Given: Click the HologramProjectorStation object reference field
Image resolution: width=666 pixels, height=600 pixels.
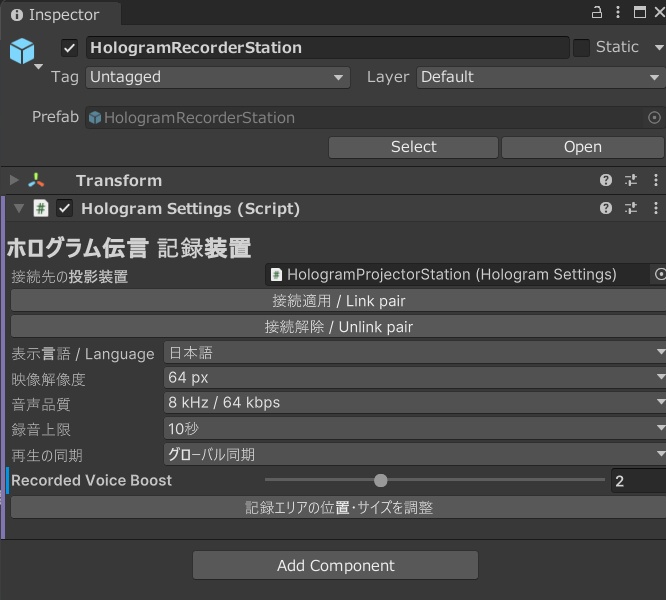Looking at the screenshot, I should [x=457, y=274].
